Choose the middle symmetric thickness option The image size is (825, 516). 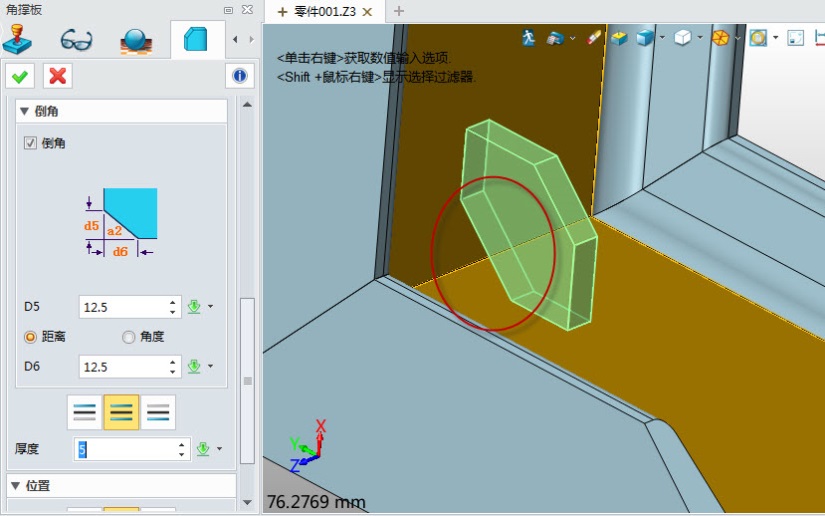(122, 412)
